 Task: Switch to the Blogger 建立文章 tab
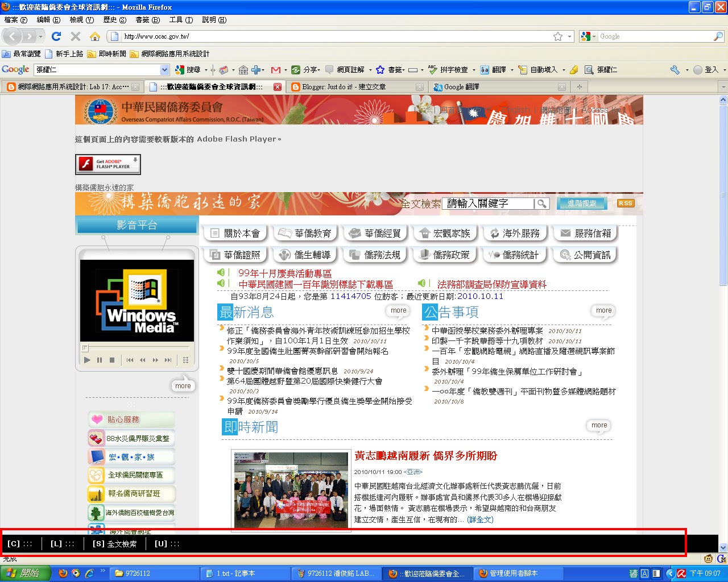pyautogui.click(x=356, y=87)
